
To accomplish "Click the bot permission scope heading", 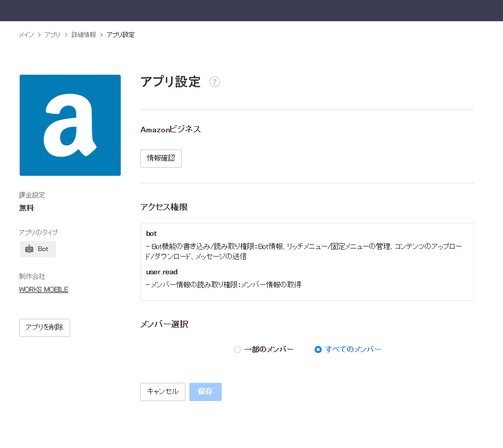I will pyautogui.click(x=152, y=233).
